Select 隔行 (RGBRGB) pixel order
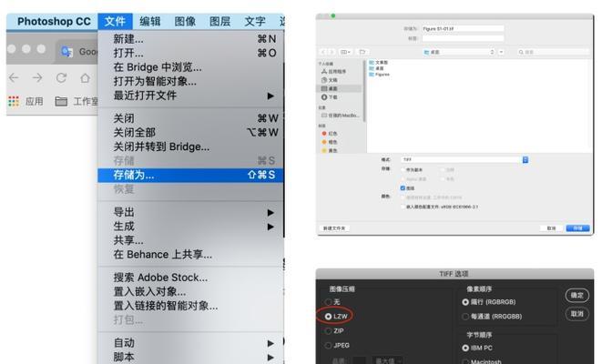 coord(465,302)
